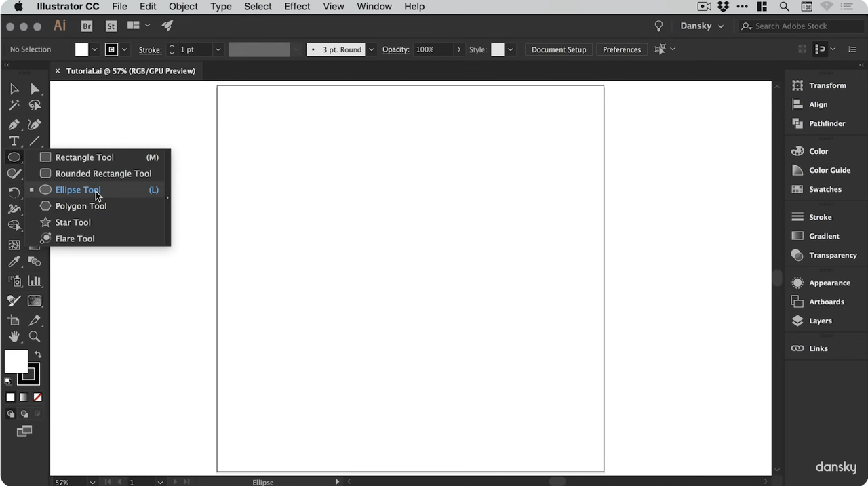
Task: Change the screen mode
Action: 24,430
